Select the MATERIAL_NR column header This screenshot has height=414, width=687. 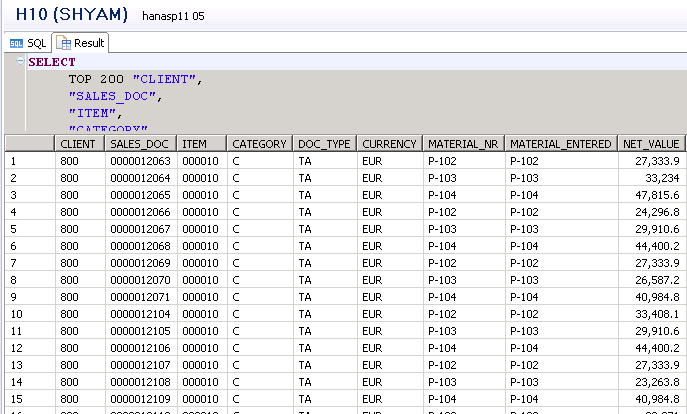click(464, 144)
